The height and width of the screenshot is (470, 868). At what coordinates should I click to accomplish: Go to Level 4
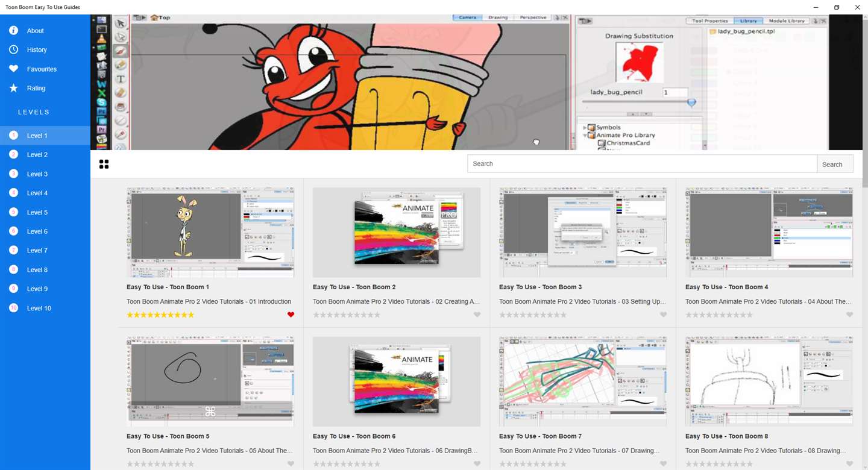45,193
